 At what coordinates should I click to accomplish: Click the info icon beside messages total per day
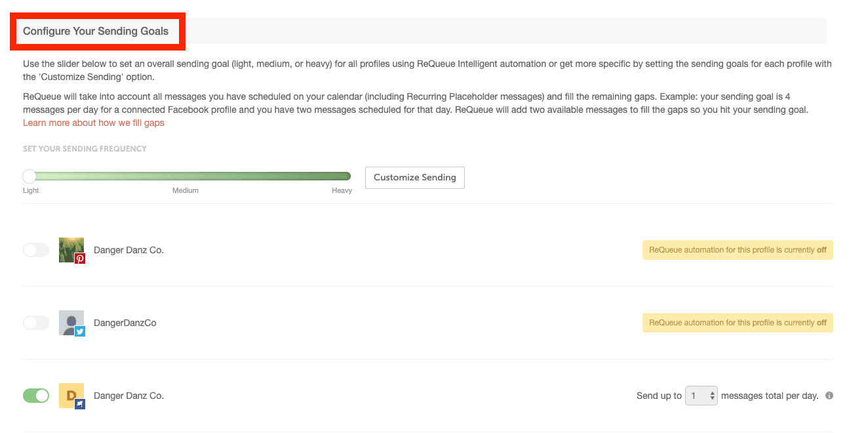click(829, 396)
